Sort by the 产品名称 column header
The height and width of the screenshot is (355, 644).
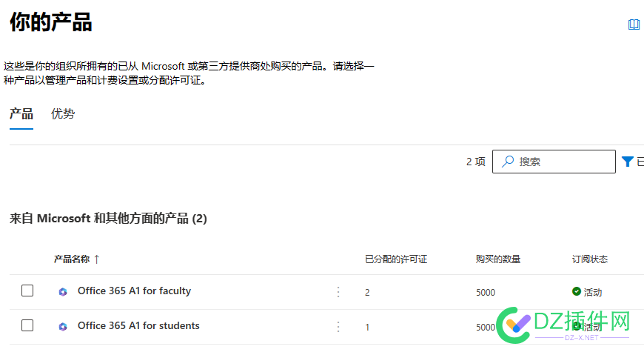pos(72,259)
